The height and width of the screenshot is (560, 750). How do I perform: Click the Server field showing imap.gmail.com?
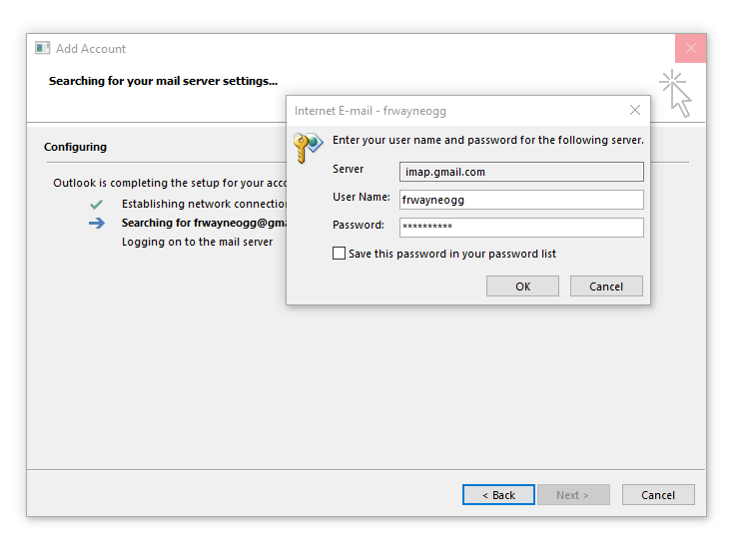click(x=521, y=172)
